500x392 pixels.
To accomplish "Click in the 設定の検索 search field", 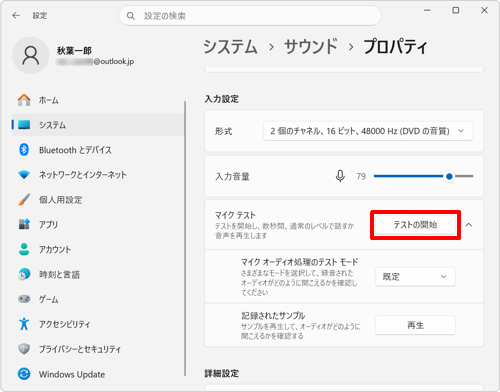I will click(250, 16).
